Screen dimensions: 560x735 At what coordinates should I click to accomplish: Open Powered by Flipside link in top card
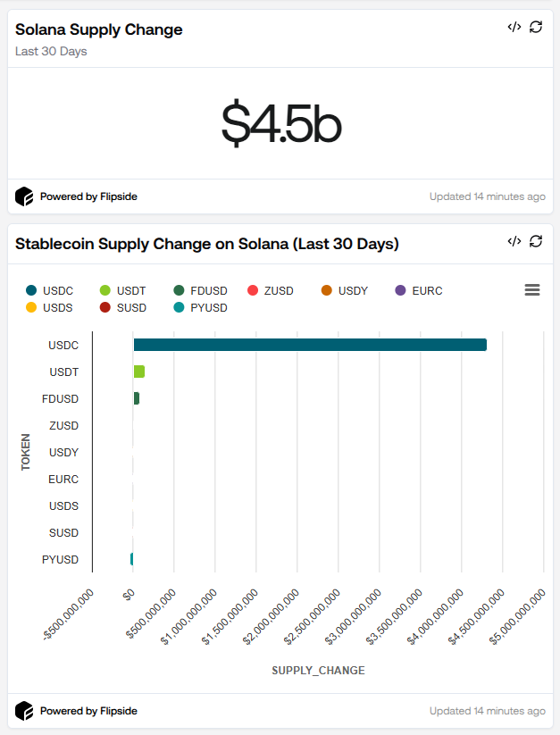tap(88, 196)
